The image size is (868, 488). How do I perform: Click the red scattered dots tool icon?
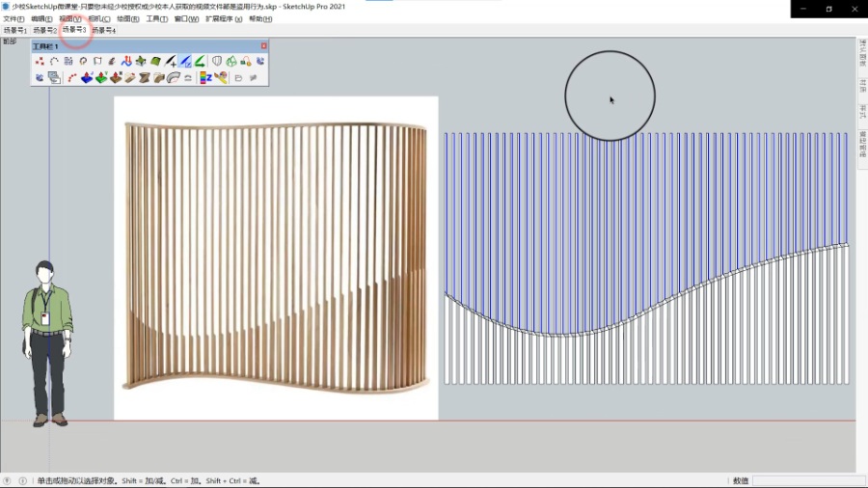pos(40,62)
